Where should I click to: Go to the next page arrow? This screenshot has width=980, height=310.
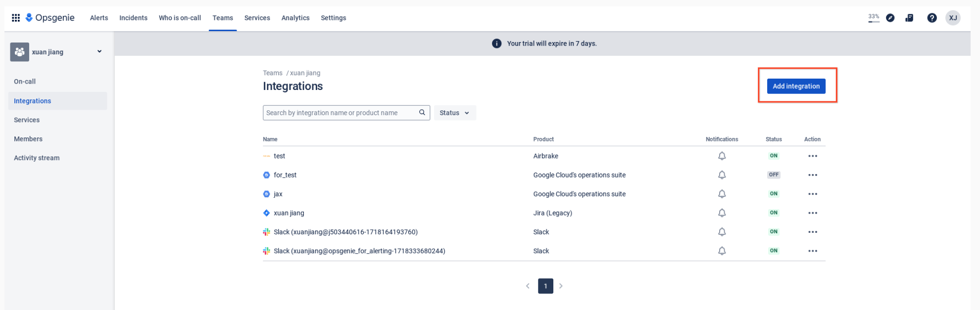pos(561,286)
